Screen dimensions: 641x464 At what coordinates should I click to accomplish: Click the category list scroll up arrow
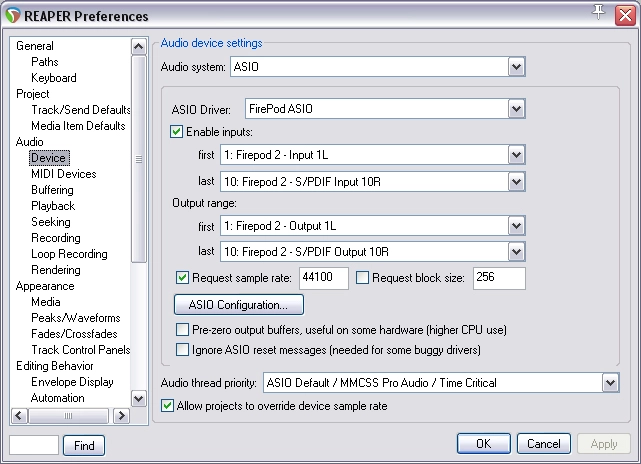point(139,46)
